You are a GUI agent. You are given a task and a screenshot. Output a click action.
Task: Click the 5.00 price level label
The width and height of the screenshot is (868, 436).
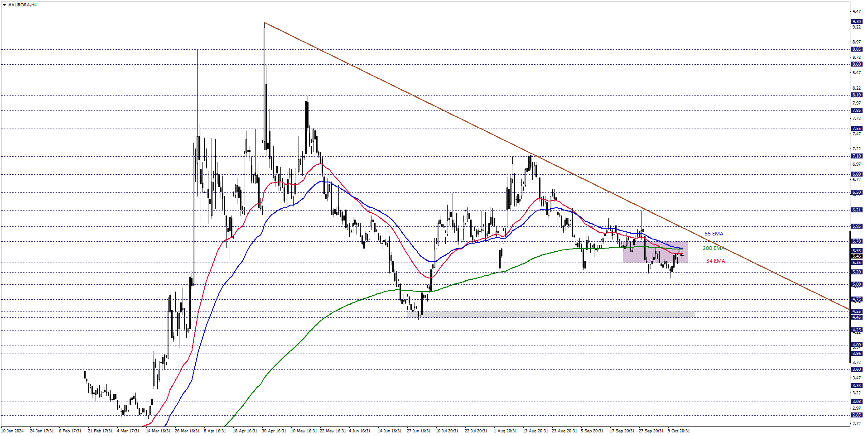click(856, 284)
